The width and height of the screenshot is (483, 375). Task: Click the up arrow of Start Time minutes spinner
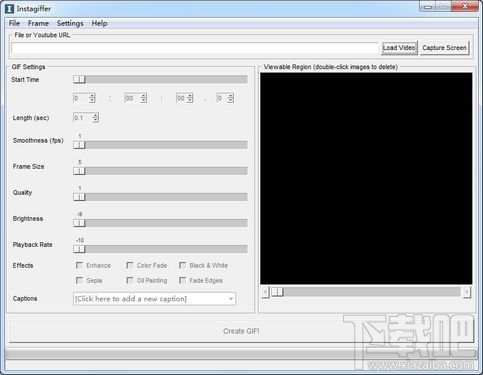[143, 96]
